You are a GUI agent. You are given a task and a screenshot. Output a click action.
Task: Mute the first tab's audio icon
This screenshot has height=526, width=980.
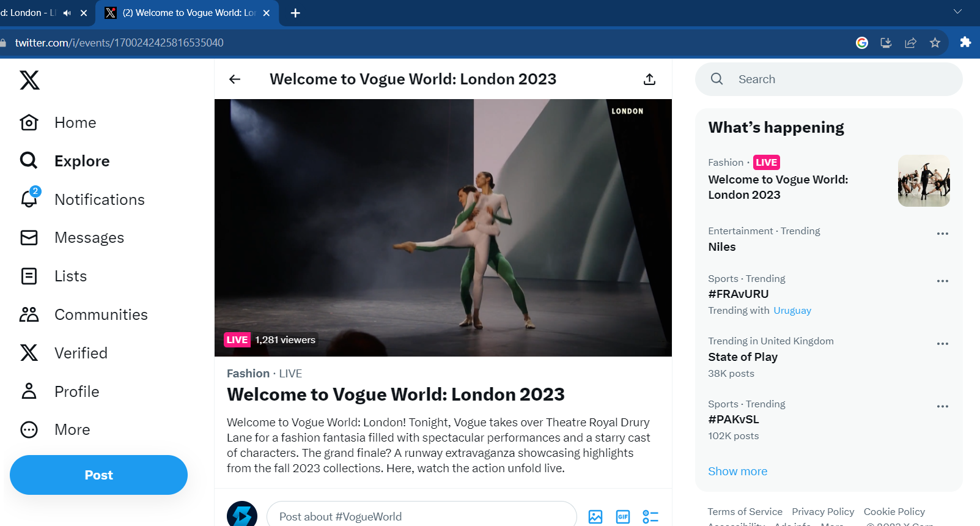pyautogui.click(x=67, y=13)
